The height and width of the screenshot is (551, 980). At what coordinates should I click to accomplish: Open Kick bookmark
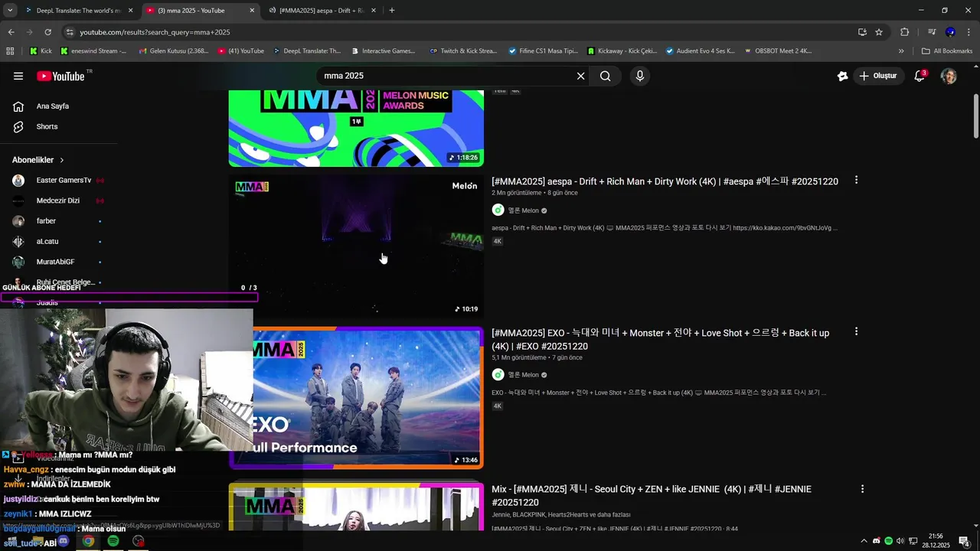[x=41, y=51]
